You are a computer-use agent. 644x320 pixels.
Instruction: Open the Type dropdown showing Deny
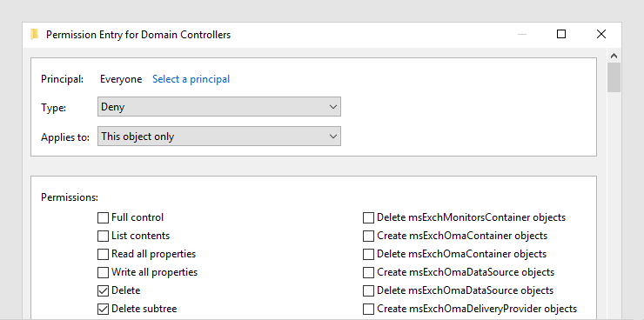click(219, 107)
